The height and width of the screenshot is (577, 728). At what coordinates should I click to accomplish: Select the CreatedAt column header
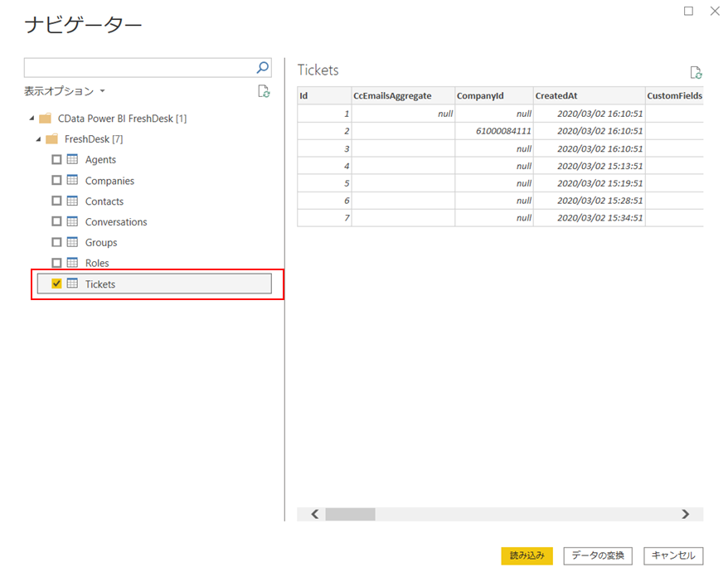590,95
